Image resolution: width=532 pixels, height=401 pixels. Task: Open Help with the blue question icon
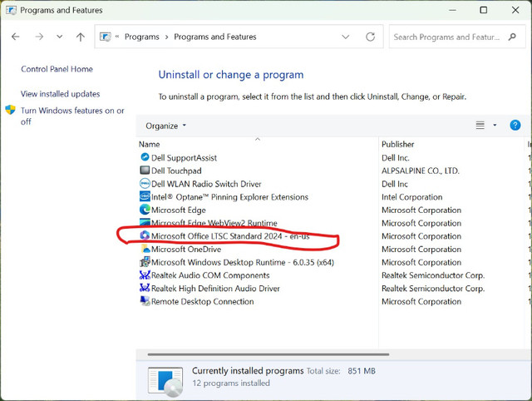pos(515,126)
